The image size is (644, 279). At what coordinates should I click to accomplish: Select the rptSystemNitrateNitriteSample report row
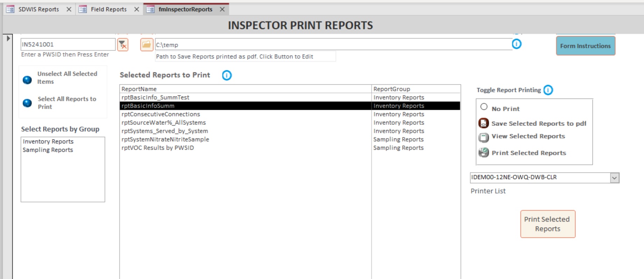click(x=290, y=139)
